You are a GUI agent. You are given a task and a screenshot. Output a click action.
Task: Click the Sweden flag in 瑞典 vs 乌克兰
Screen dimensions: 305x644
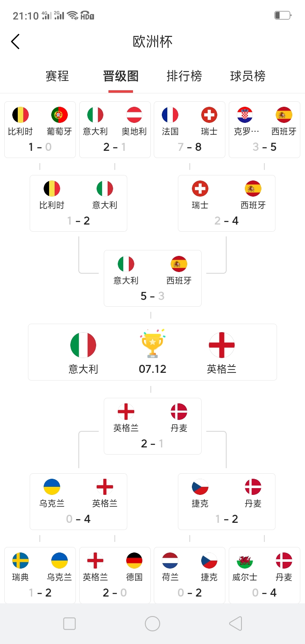(20, 561)
